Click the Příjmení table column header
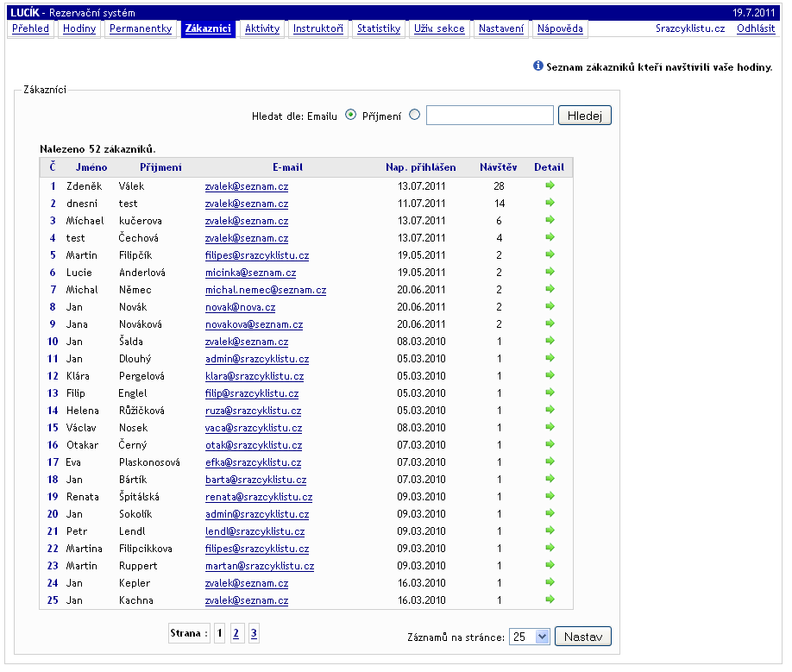 coord(160,167)
